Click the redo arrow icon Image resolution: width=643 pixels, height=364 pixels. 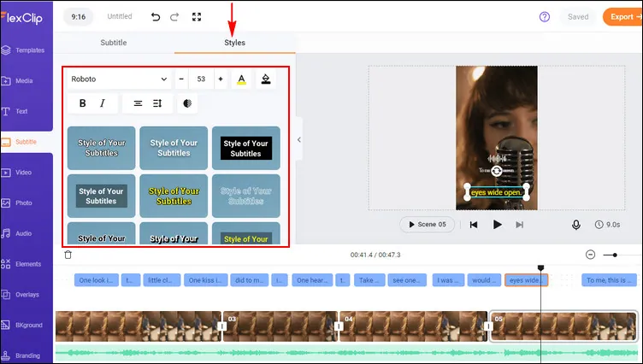(x=174, y=17)
